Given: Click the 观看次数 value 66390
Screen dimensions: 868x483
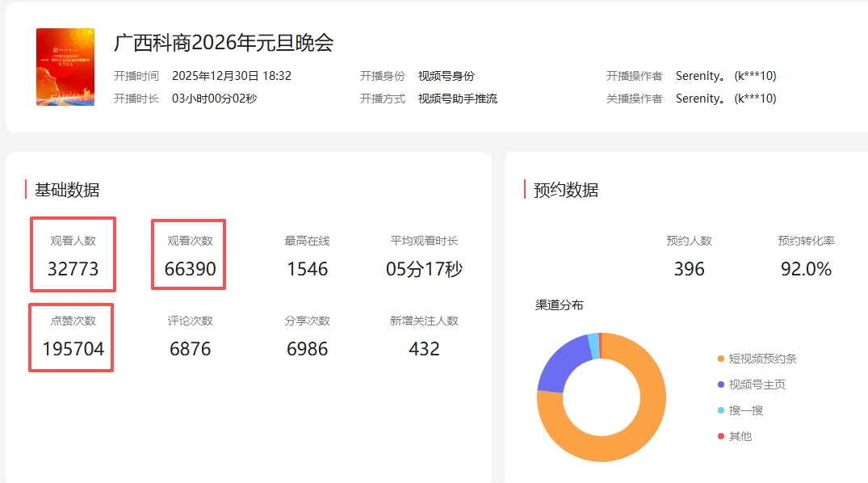Looking at the screenshot, I should point(190,269).
